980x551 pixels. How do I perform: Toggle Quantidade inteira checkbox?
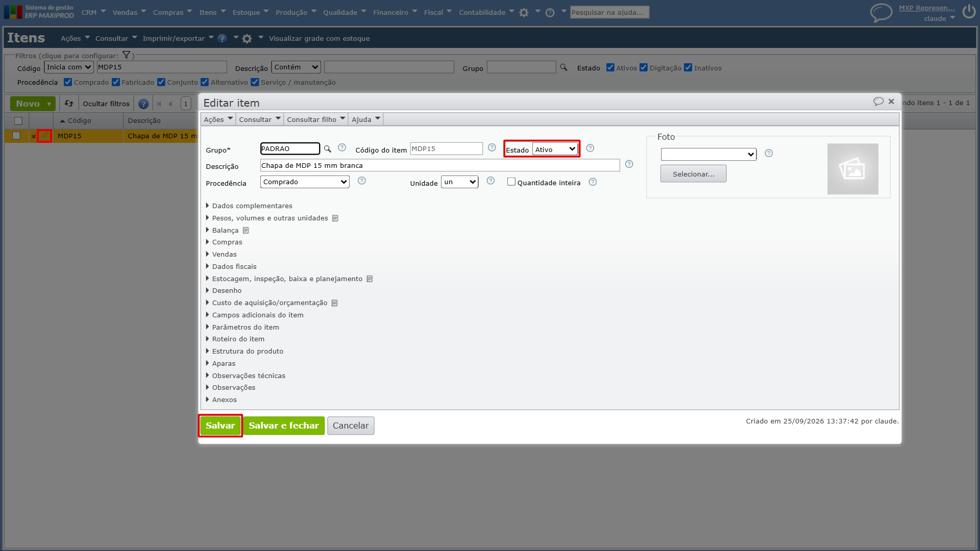tap(511, 182)
